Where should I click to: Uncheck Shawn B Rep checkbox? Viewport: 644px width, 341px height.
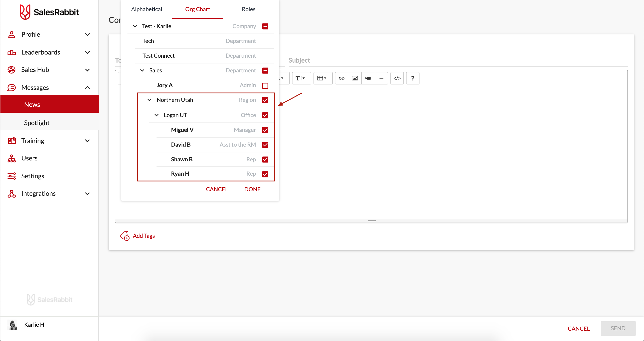(265, 159)
